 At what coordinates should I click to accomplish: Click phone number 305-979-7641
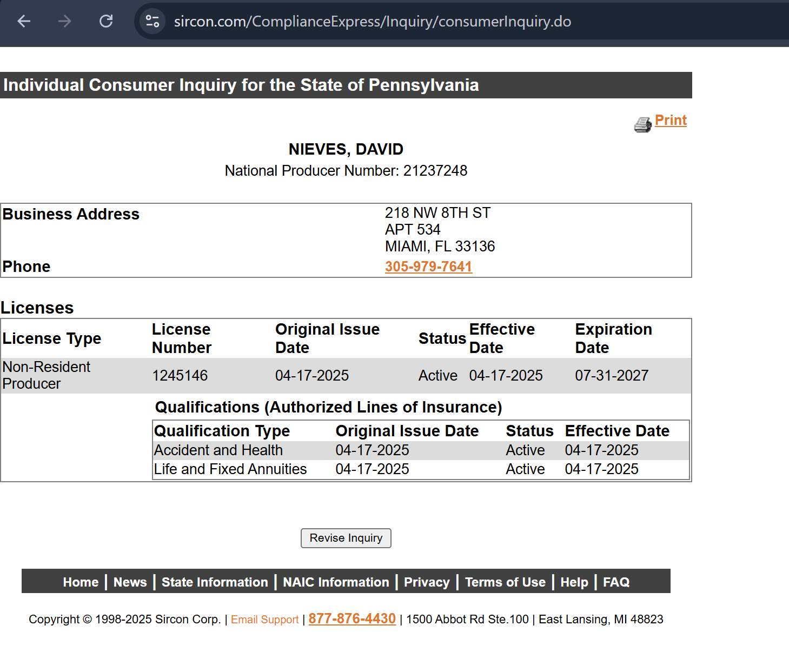pos(428,267)
